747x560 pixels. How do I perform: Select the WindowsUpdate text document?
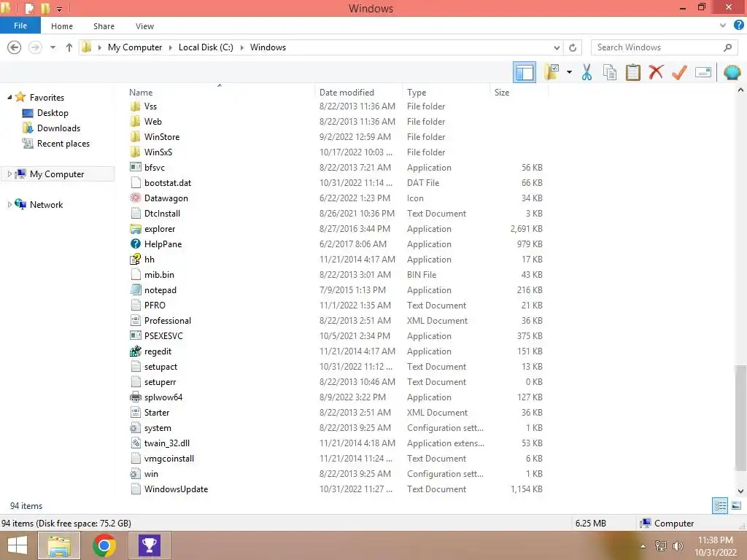[176, 489]
